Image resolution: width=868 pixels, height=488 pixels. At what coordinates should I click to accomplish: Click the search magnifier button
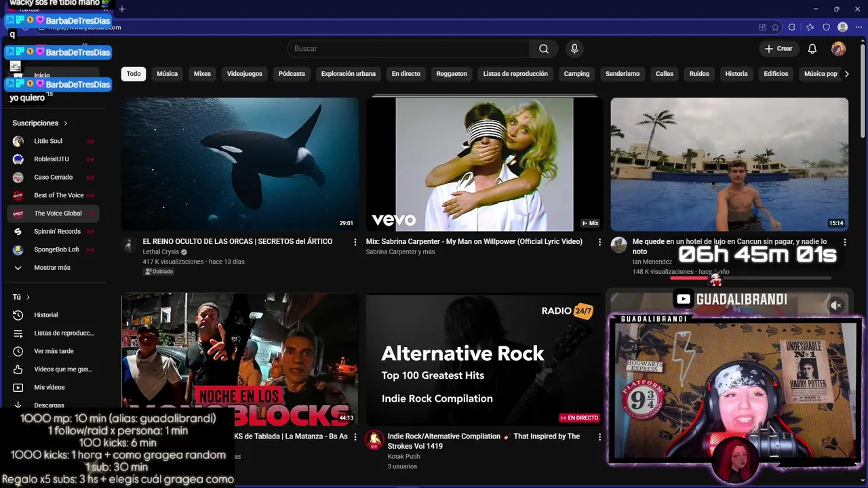click(543, 49)
